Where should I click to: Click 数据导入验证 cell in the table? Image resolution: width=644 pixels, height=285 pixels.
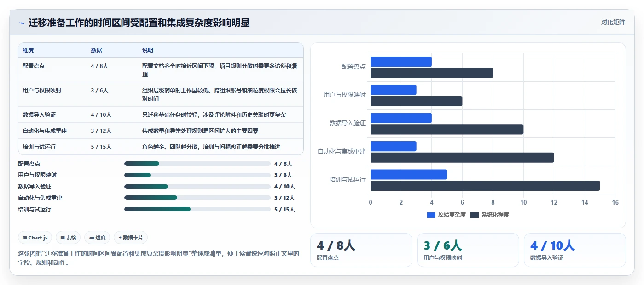39,115
